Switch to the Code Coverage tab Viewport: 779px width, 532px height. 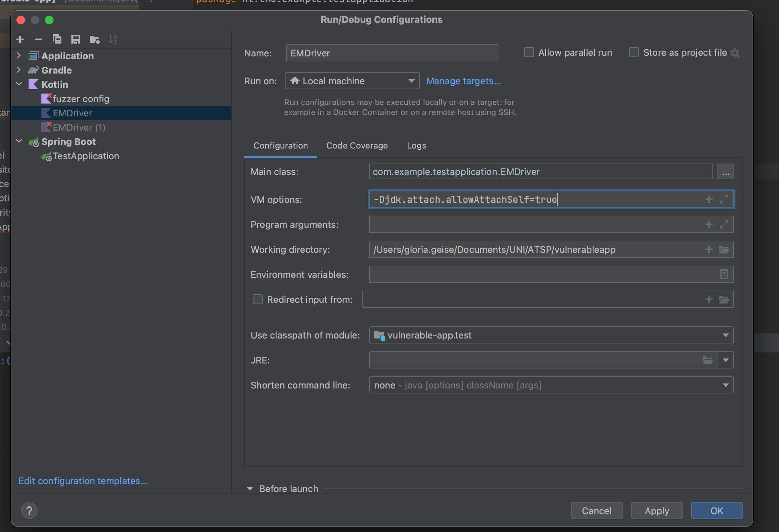coord(357,146)
